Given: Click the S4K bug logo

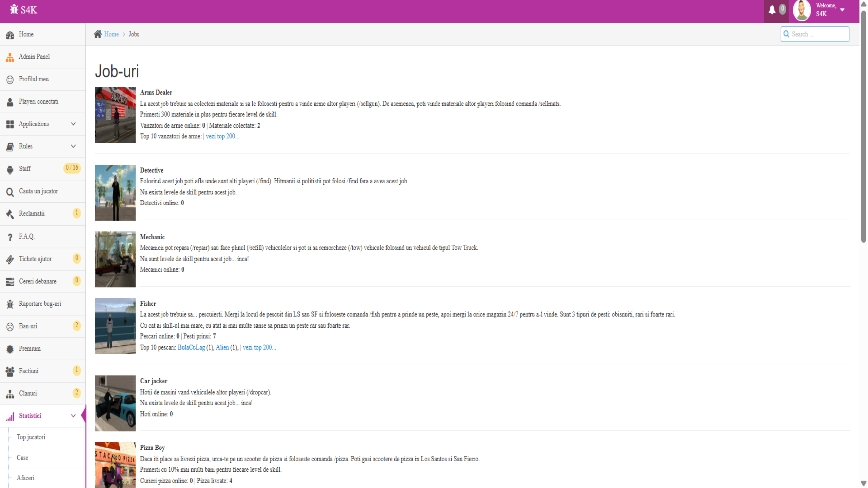Looking at the screenshot, I should (x=14, y=9).
